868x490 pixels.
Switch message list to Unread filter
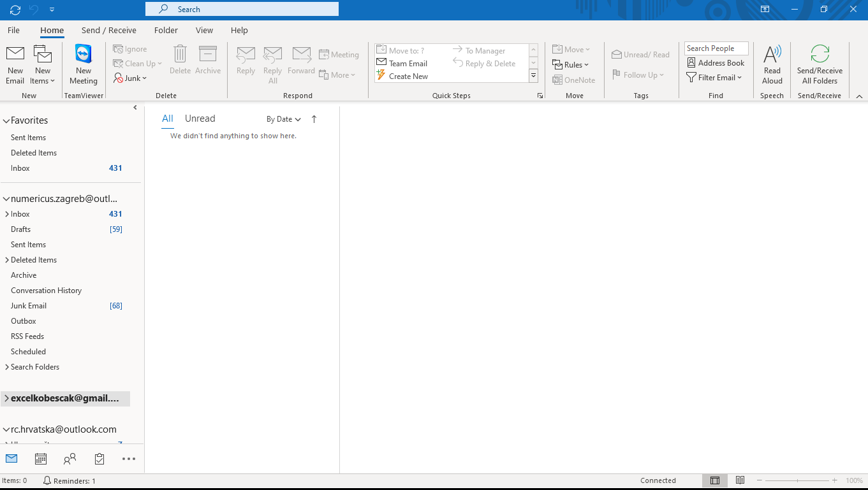coord(200,118)
